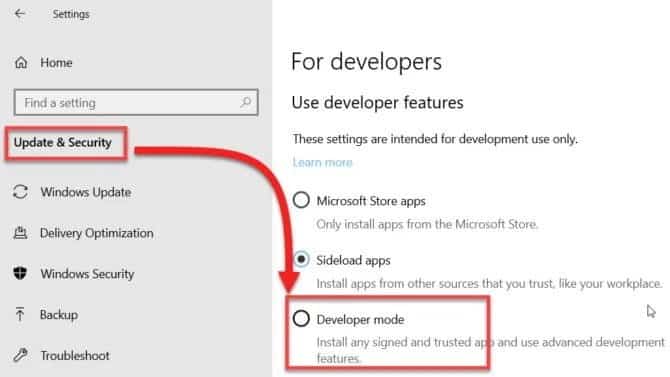Image resolution: width=670 pixels, height=377 pixels.
Task: Click 'Only install apps from the Microsoft Store' text
Action: tap(427, 224)
